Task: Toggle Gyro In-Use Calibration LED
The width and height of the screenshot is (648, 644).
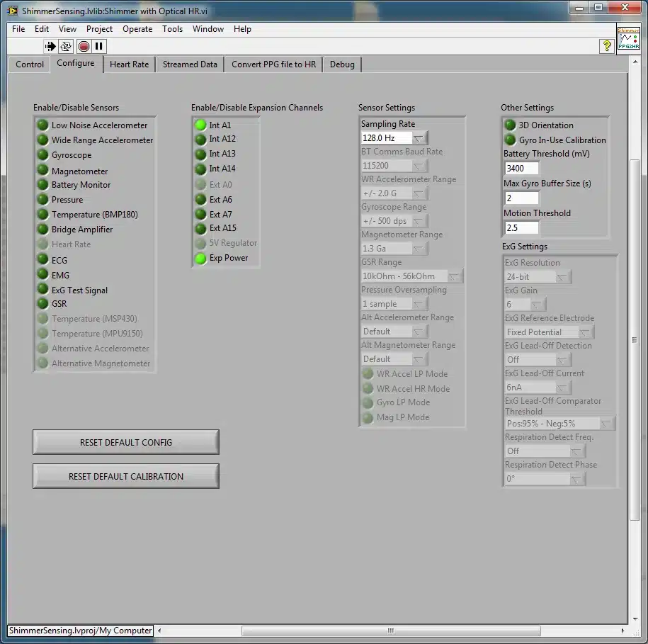Action: click(510, 140)
